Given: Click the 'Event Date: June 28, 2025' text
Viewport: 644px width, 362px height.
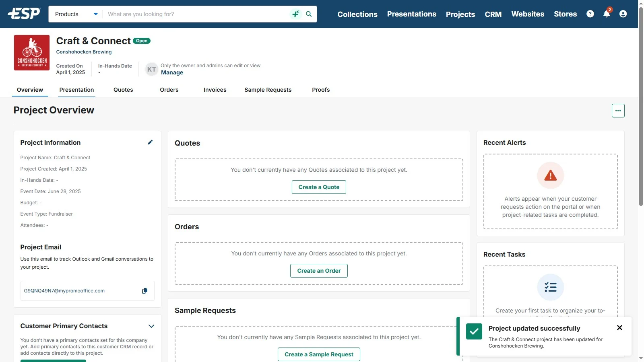Looking at the screenshot, I should pos(50,191).
